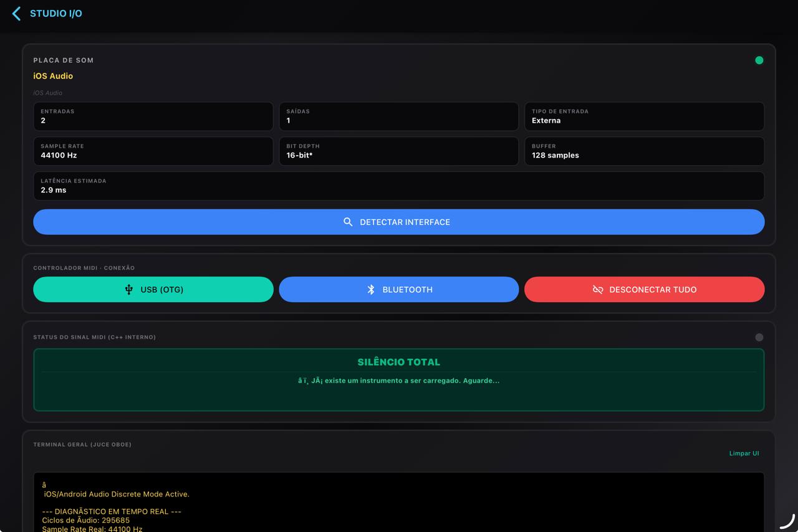Click the 'Sample Rate Real: 44100 Hz' line
Viewport: 798px width, 532px height.
[92, 528]
